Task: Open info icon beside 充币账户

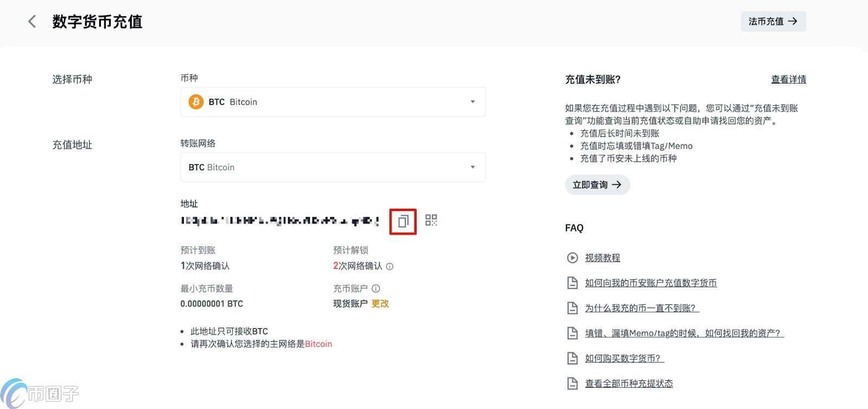Action: [376, 289]
